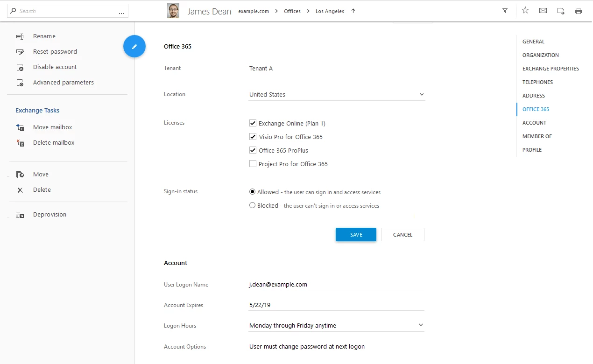
Task: Check Project Pro for Office 365
Action: point(253,164)
